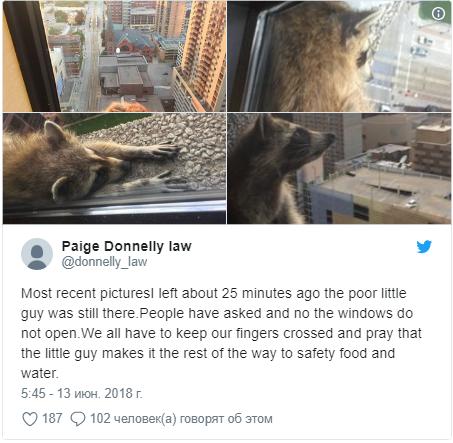453x443 pixels.
Task: Click the raccoon's paw on the ledge
Action: 165,149
